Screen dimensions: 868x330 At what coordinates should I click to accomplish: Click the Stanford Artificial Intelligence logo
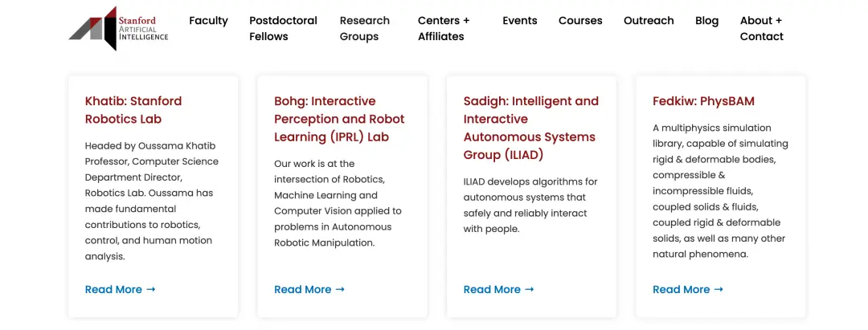[x=118, y=29]
